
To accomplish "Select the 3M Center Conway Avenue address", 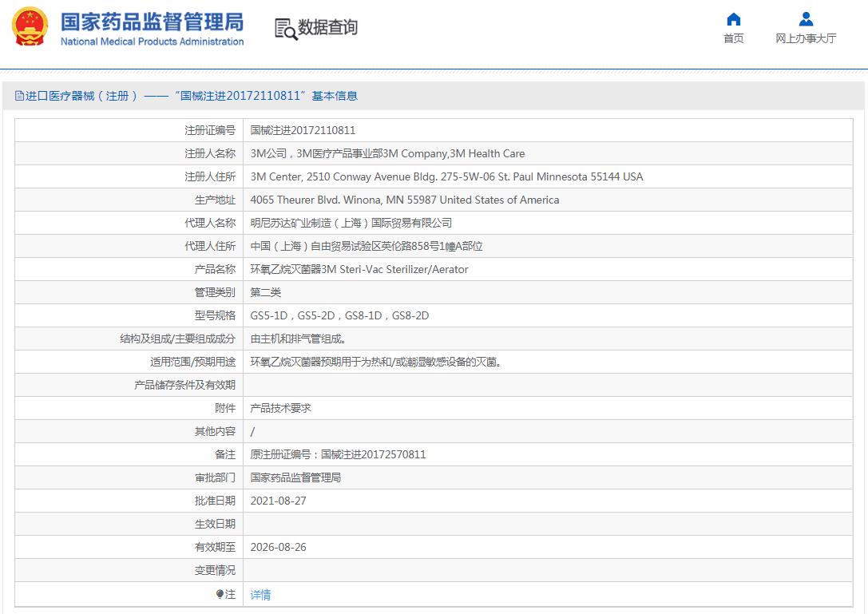I will click(x=446, y=176).
